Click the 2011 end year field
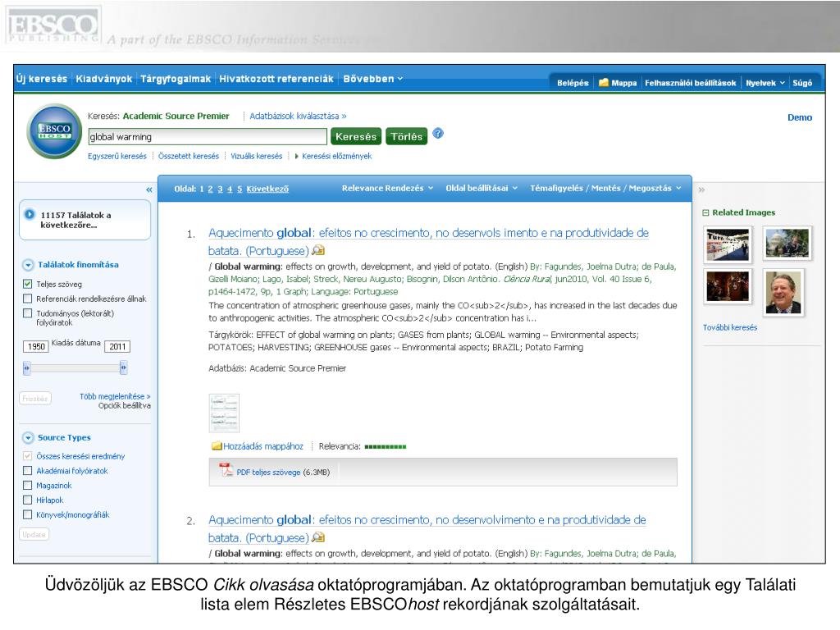 117,347
